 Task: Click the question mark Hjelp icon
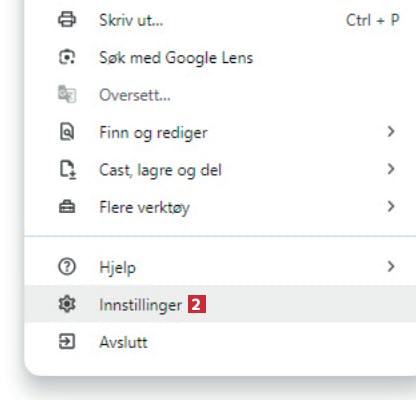(67, 267)
